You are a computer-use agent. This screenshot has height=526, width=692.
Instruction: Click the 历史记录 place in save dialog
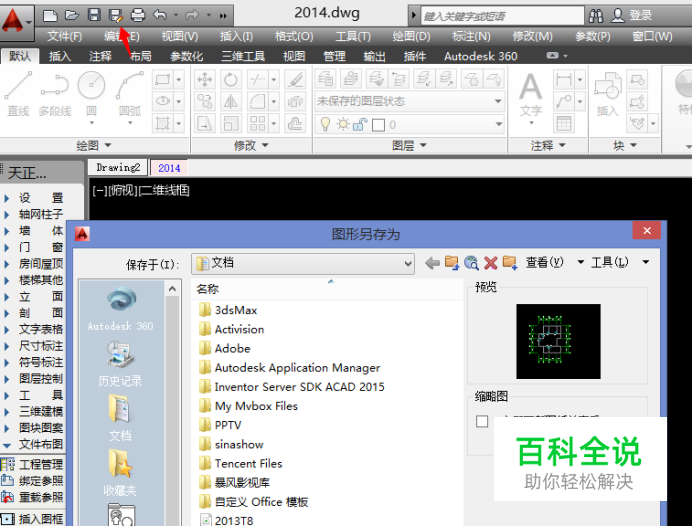120,364
